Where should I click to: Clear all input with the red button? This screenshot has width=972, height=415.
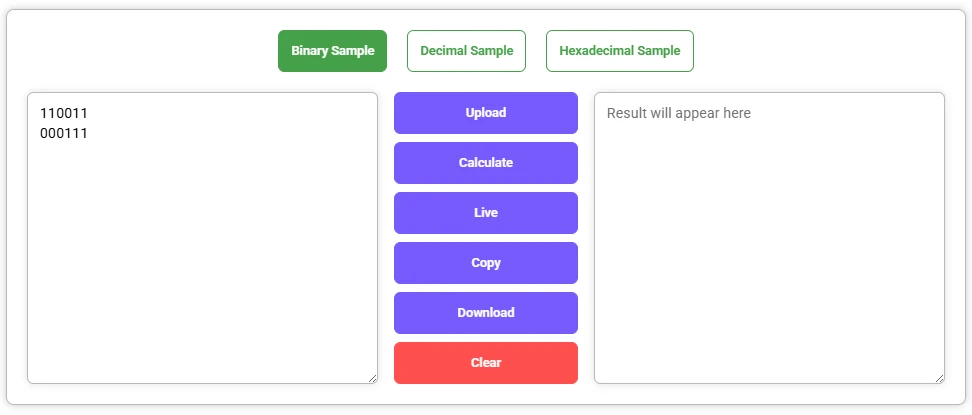[485, 363]
